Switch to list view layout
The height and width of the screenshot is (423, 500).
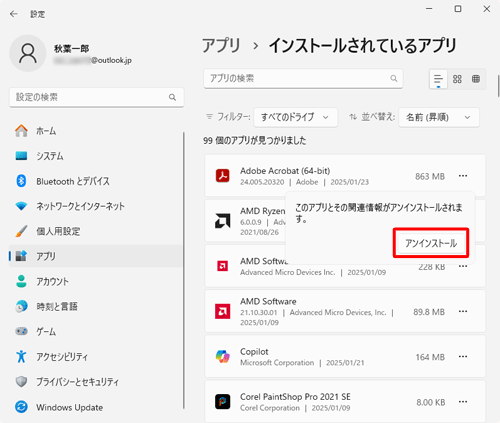(x=438, y=79)
